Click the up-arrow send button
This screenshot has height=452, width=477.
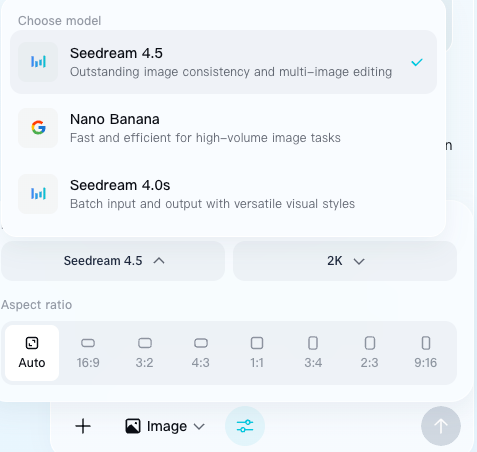tap(441, 426)
